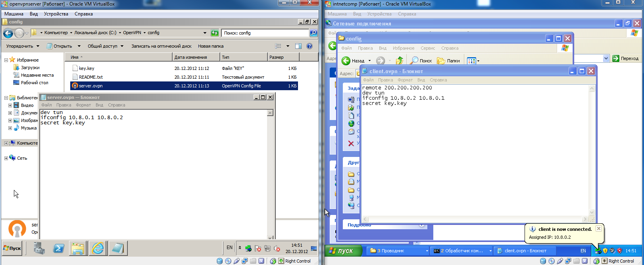
Task: Open Windows Explorer taskbar icon in openvpnserver
Action: click(78, 248)
